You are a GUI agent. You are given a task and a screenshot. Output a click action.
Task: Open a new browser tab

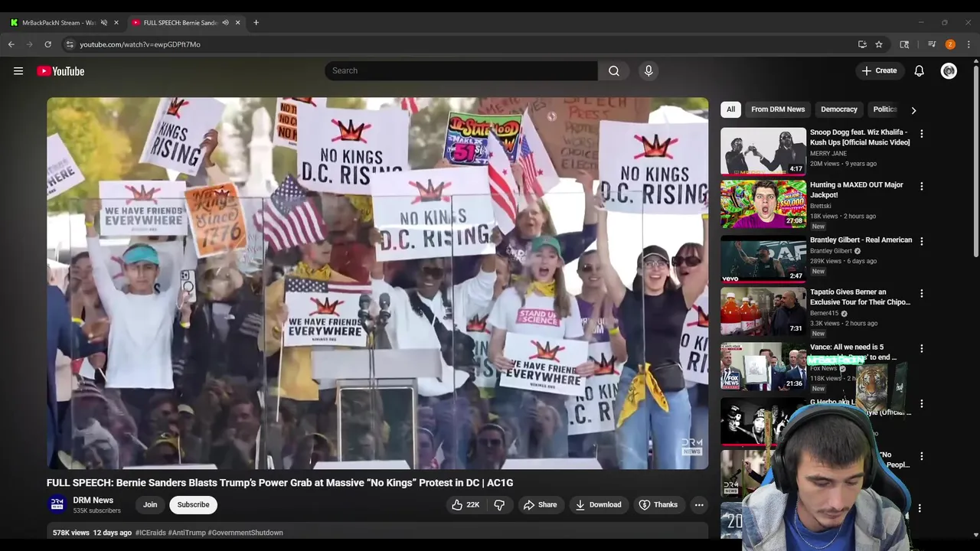(x=256, y=22)
